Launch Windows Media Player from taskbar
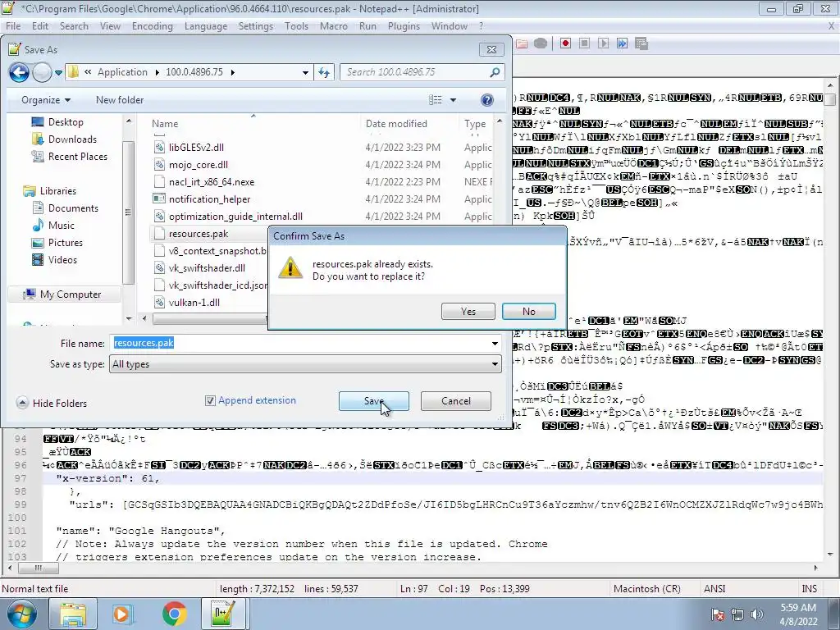The width and height of the screenshot is (840, 630). point(121,614)
